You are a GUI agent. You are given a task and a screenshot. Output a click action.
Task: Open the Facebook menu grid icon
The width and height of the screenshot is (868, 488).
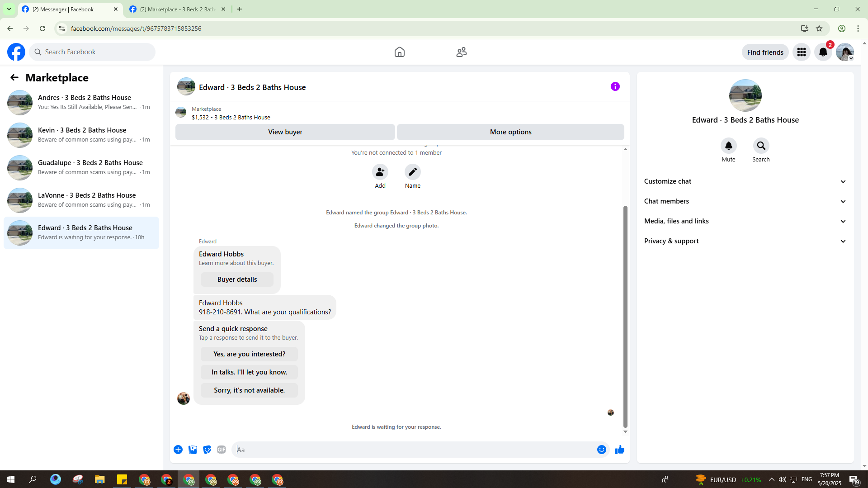click(x=801, y=52)
